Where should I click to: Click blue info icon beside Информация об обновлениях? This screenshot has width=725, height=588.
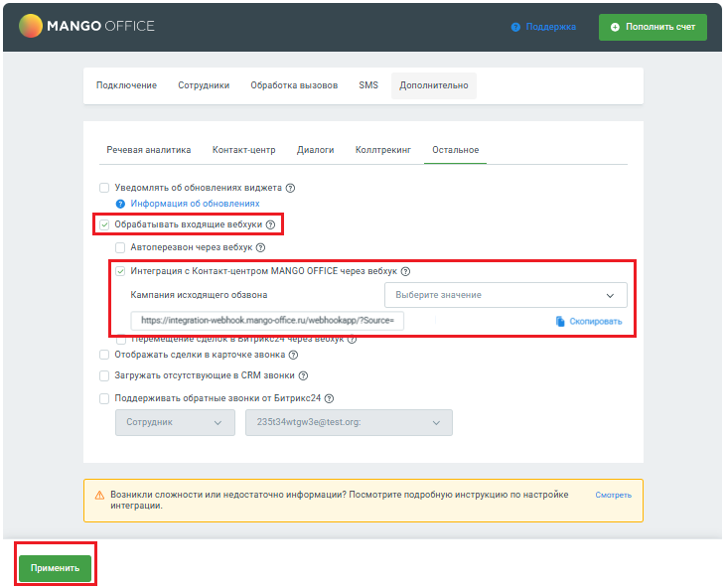[120, 204]
